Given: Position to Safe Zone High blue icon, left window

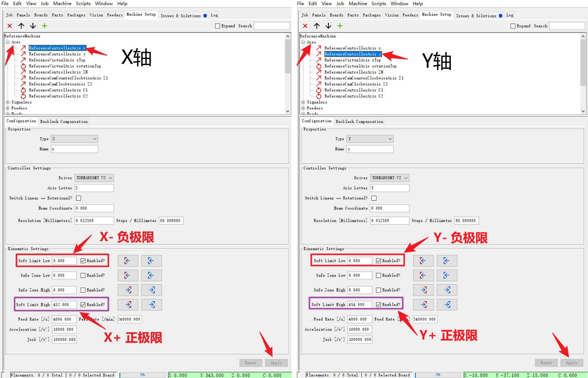Looking at the screenshot, I should point(151,290).
